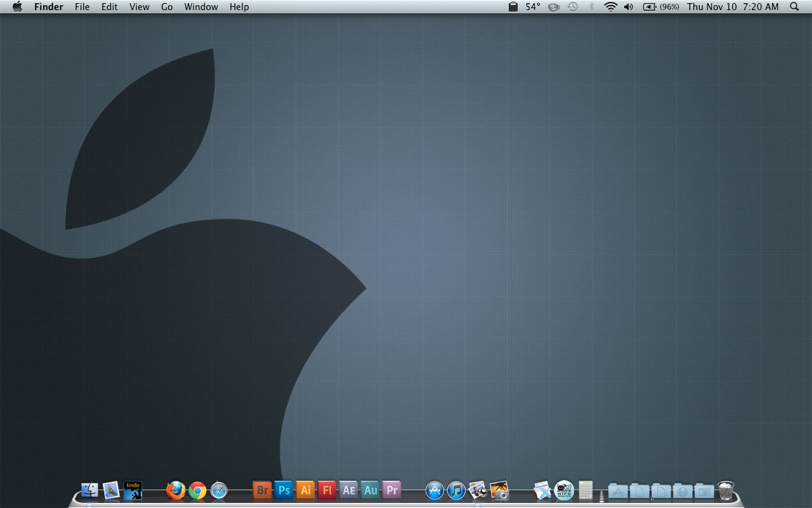Open the Trash in the Dock

726,490
